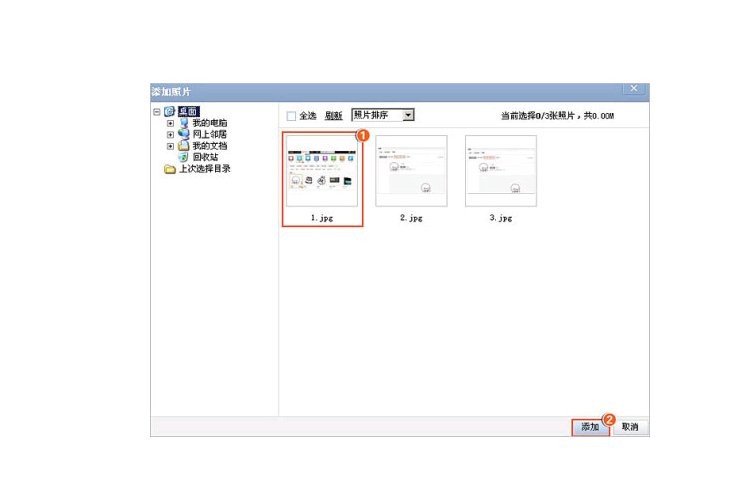Select 桌面 in the folder tree
754x477 pixels.
click(188, 112)
